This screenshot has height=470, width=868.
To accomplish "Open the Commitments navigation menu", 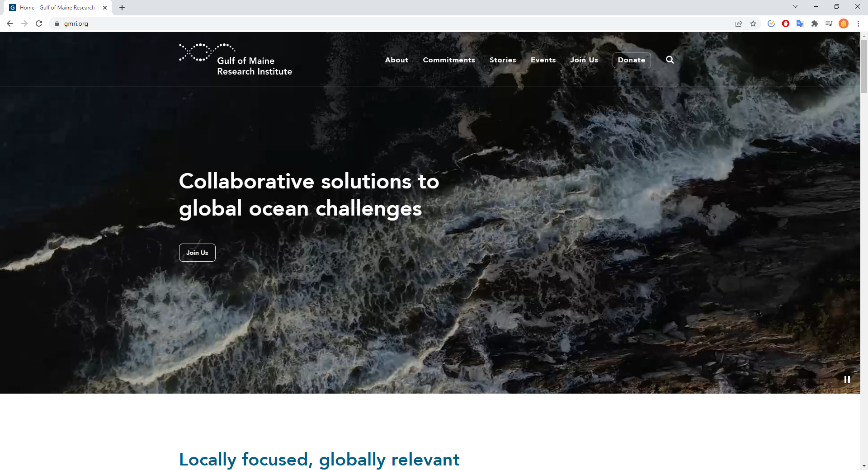I will point(449,60).
